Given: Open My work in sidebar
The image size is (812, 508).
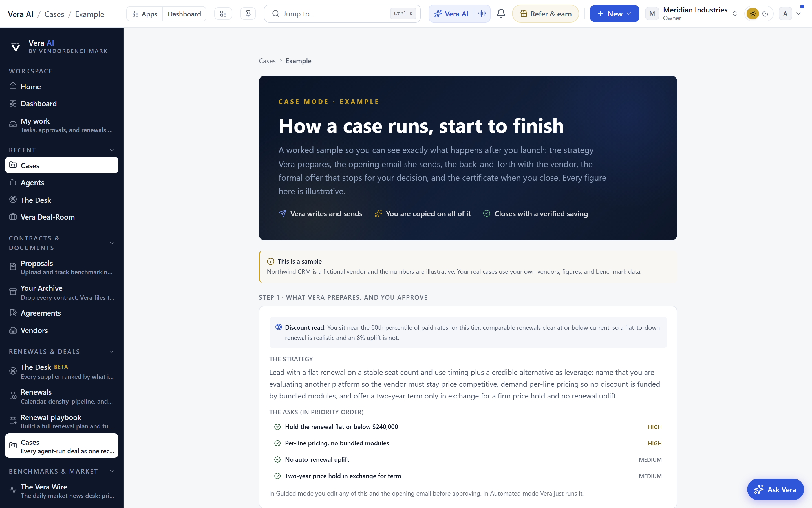Looking at the screenshot, I should 62,125.
